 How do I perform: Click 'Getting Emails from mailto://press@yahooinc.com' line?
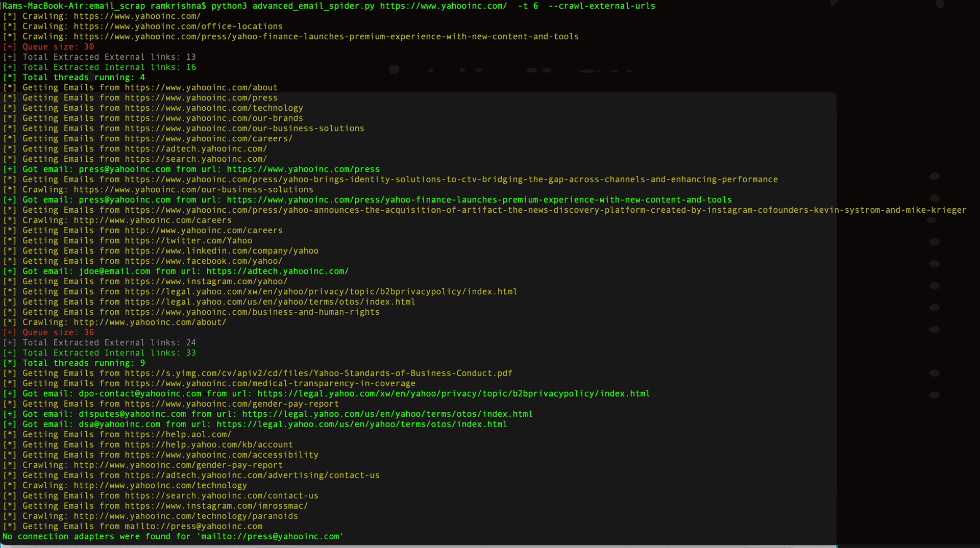pyautogui.click(x=133, y=527)
